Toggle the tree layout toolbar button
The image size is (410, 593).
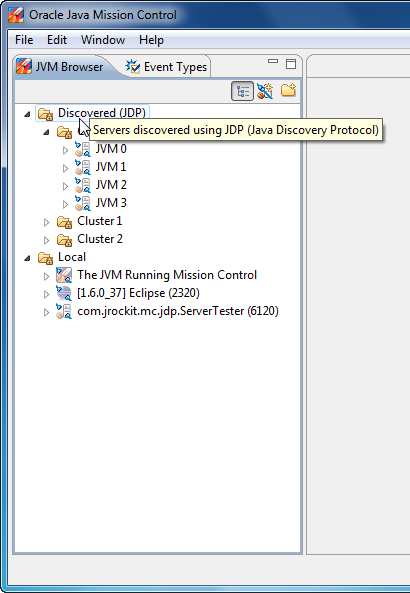242,91
